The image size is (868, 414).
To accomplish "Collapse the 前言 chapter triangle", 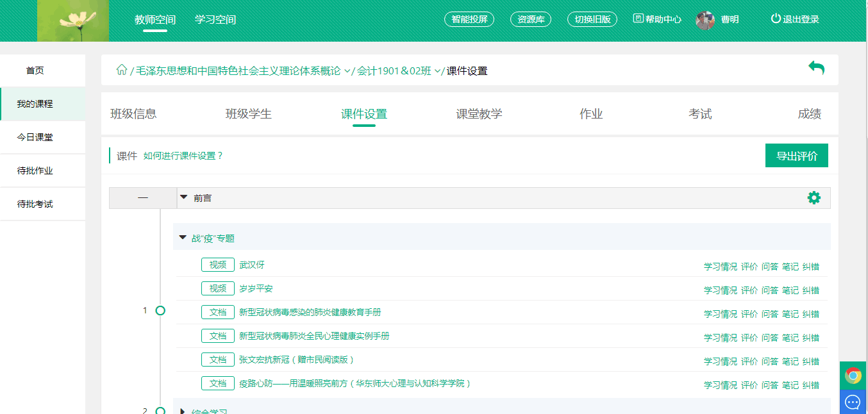I will point(184,198).
